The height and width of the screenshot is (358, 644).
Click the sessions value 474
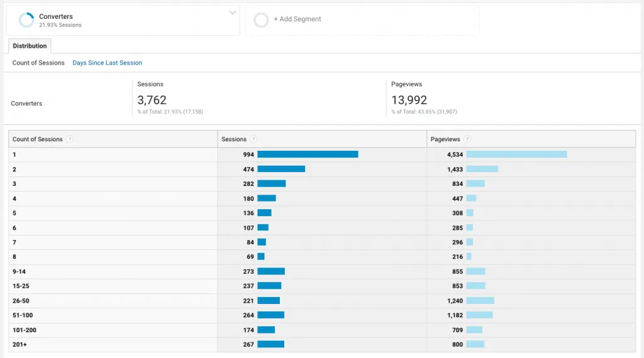coord(248,170)
